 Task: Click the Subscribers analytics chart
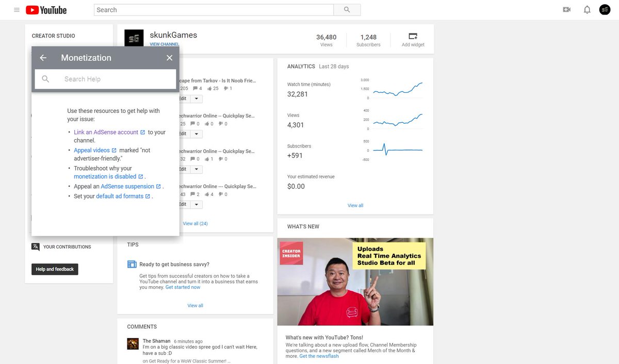tap(397, 150)
